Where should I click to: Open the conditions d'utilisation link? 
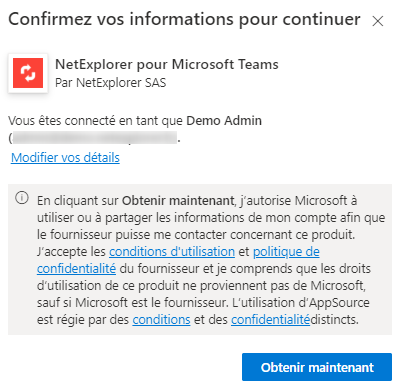point(172,252)
